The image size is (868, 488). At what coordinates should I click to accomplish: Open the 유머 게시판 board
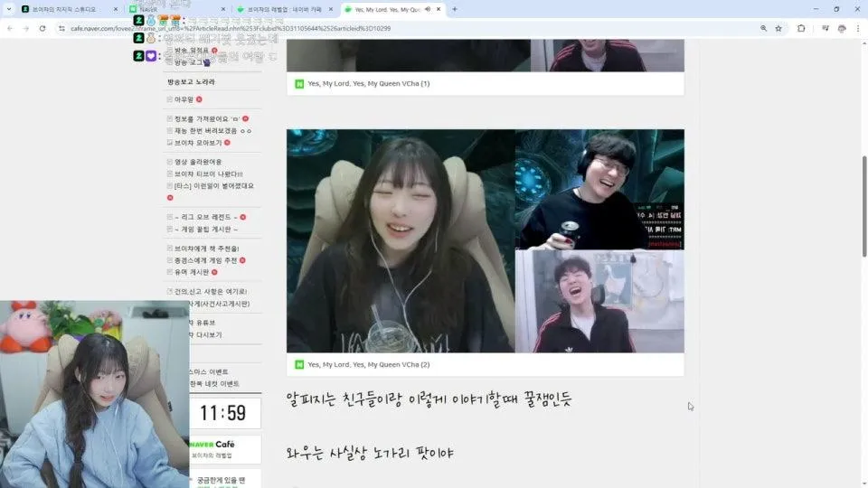click(x=192, y=272)
